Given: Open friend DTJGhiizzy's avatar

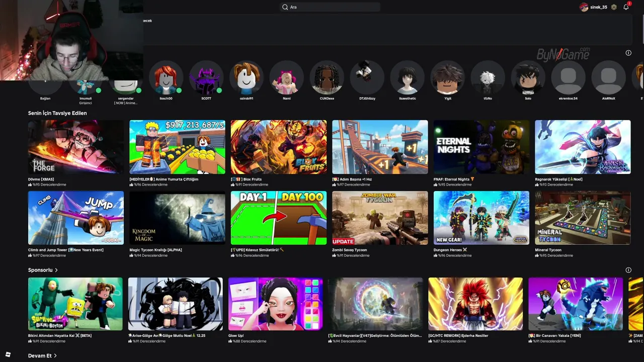Looking at the screenshot, I should (367, 77).
